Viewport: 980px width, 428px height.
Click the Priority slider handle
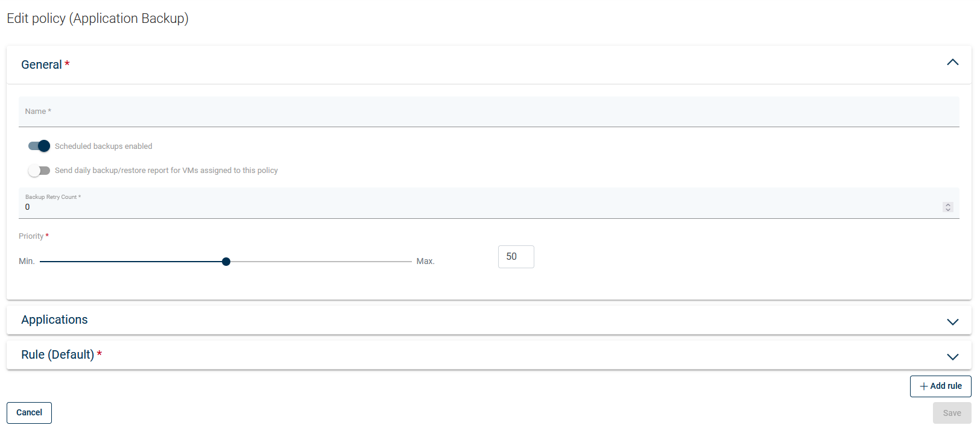[226, 262]
